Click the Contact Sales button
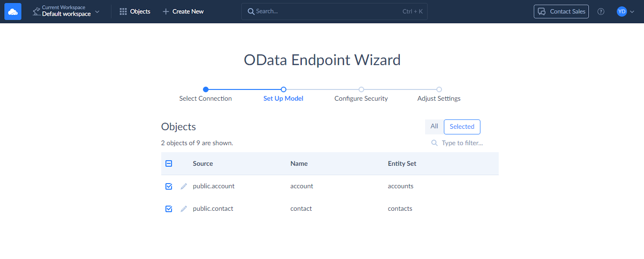Viewport: 644px width, 259px height. [x=561, y=12]
